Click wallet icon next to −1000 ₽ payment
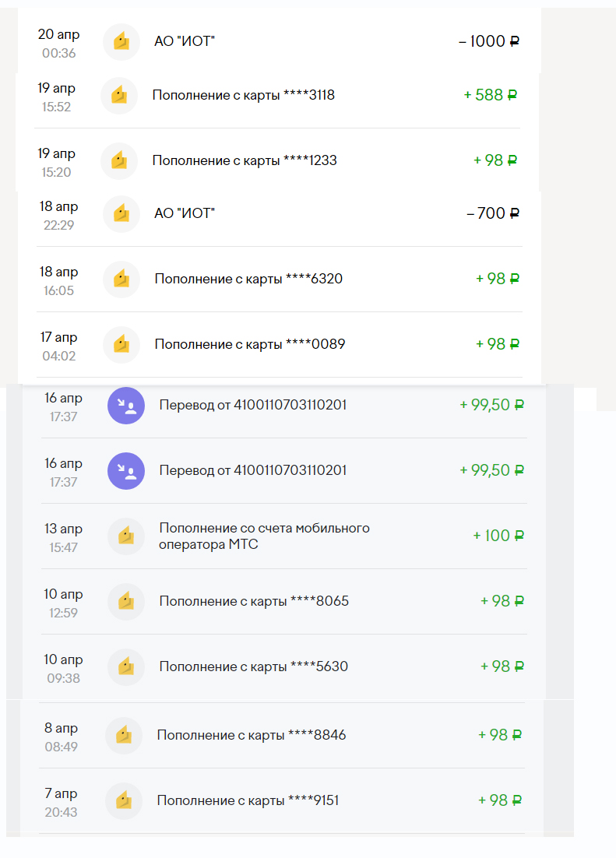This screenshot has width=616, height=858. pyautogui.click(x=121, y=41)
